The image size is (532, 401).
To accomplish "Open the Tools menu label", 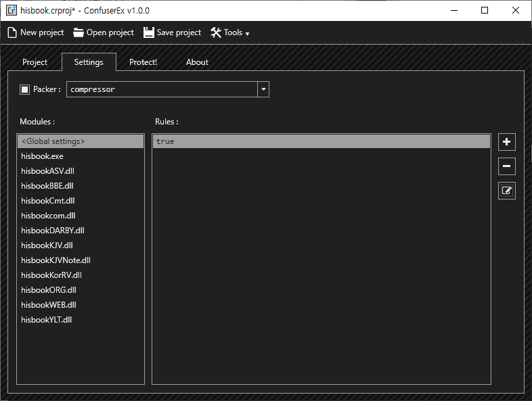I will 233,32.
